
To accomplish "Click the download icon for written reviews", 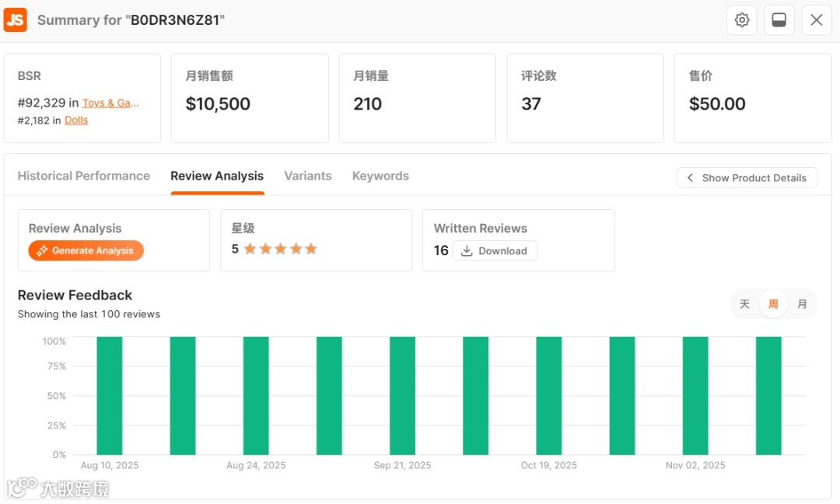I will [x=467, y=250].
